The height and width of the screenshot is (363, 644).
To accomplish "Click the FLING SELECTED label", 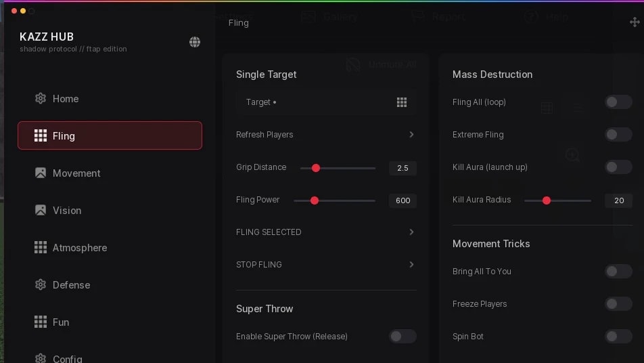I will [269, 232].
